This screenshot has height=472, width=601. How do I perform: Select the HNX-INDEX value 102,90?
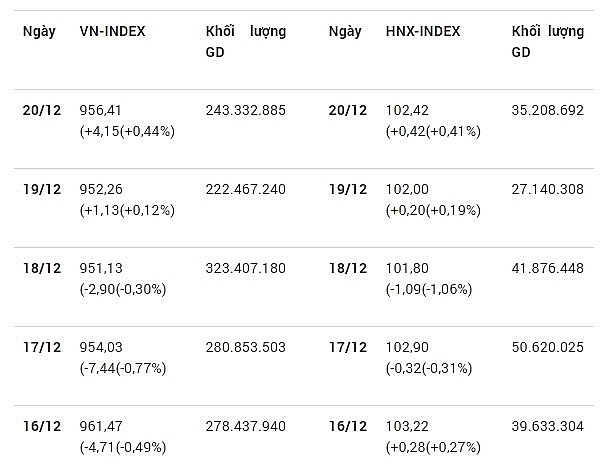(407, 347)
